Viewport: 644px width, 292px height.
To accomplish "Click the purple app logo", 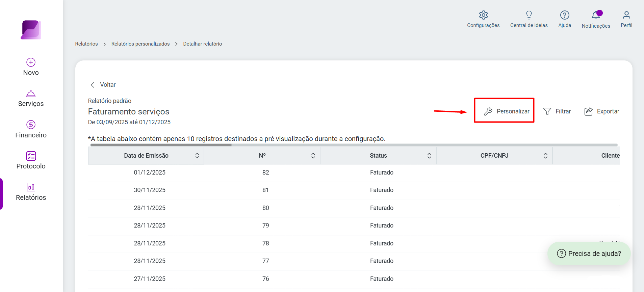I will (31, 30).
